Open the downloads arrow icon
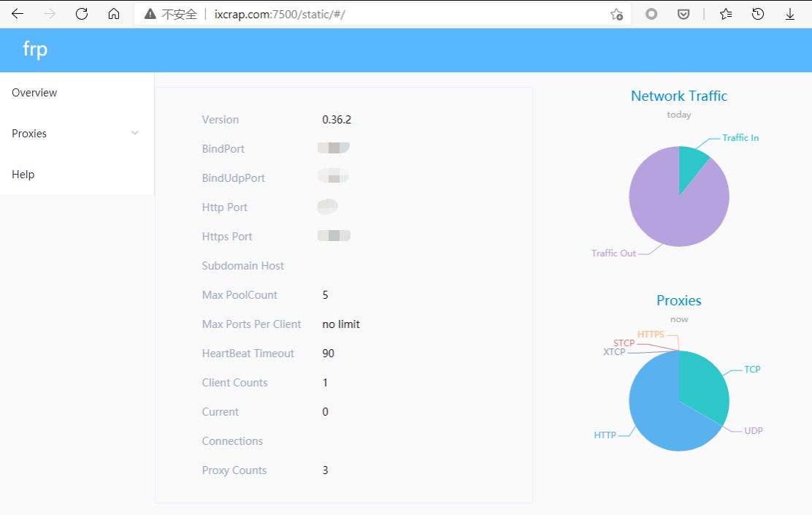 click(x=790, y=14)
